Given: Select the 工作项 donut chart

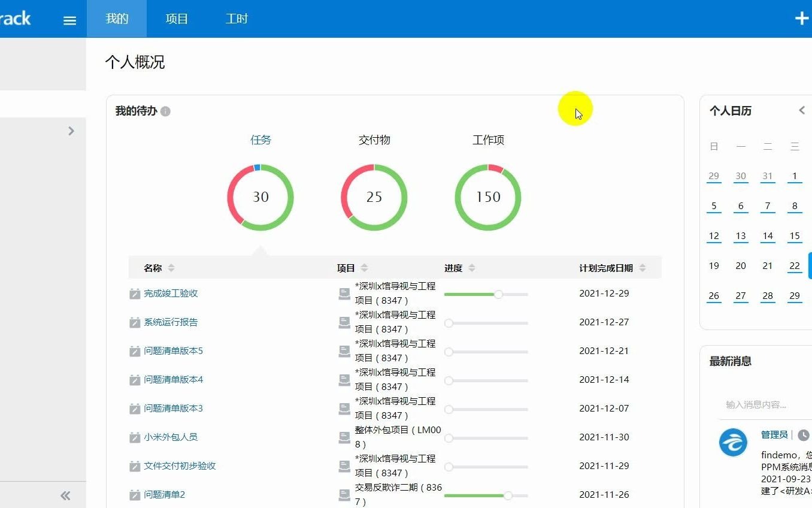Looking at the screenshot, I should pos(488,197).
